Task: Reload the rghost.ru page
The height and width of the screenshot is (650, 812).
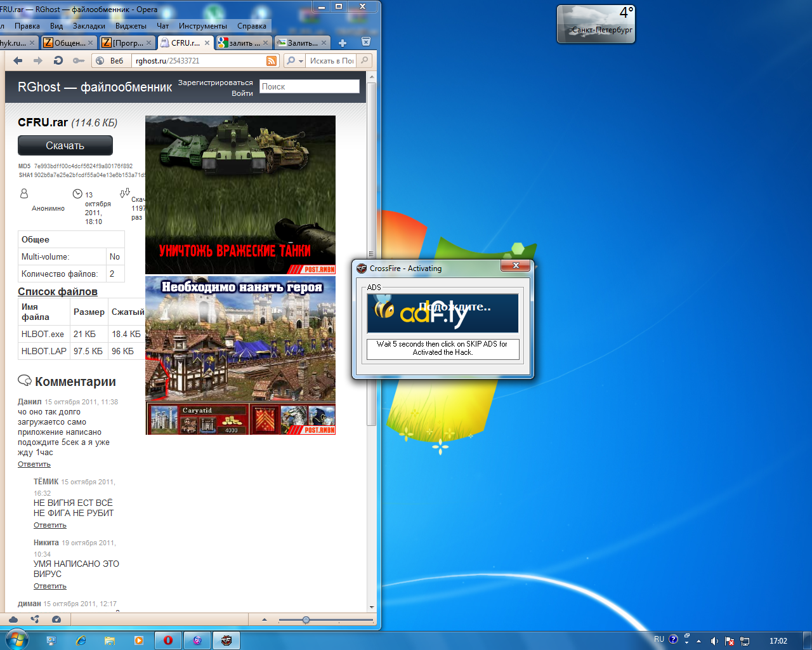Action: 58,61
